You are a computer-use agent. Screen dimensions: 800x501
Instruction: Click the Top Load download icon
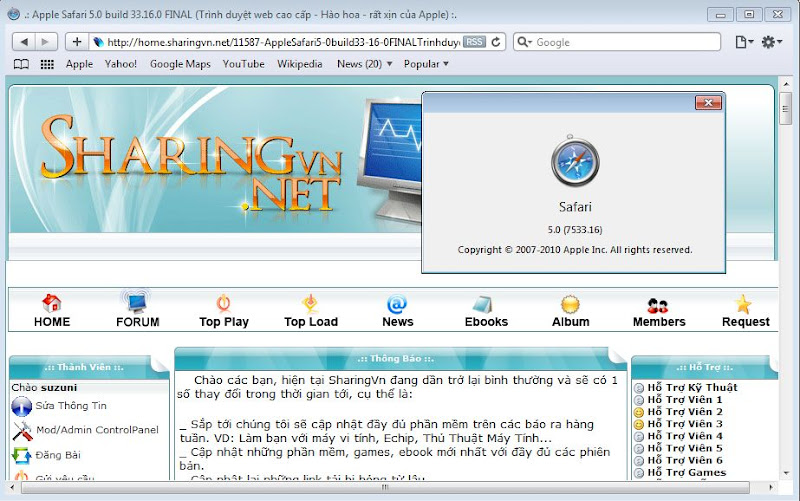[x=310, y=303]
